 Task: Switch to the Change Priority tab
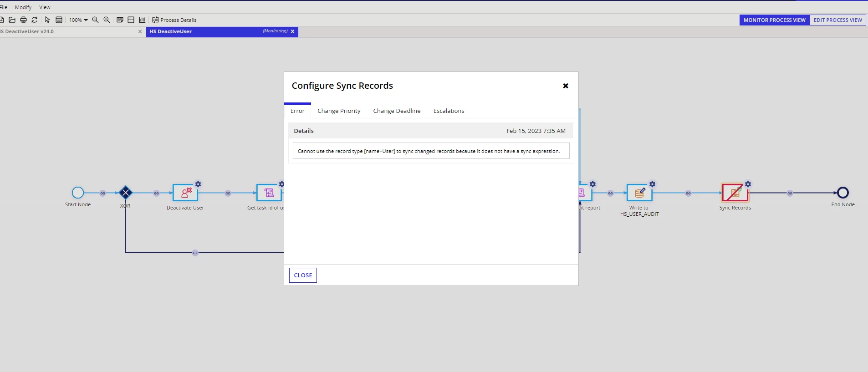click(339, 111)
